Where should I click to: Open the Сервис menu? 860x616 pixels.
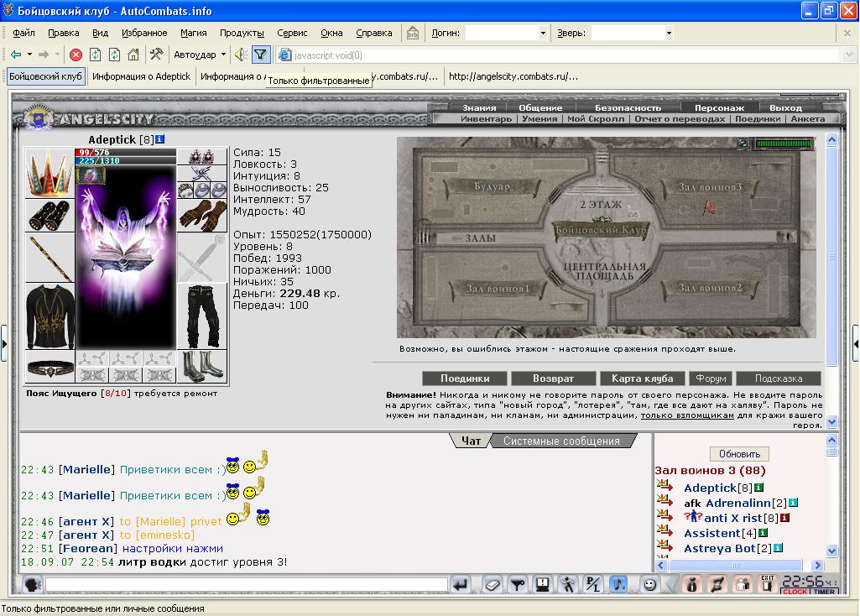292,33
